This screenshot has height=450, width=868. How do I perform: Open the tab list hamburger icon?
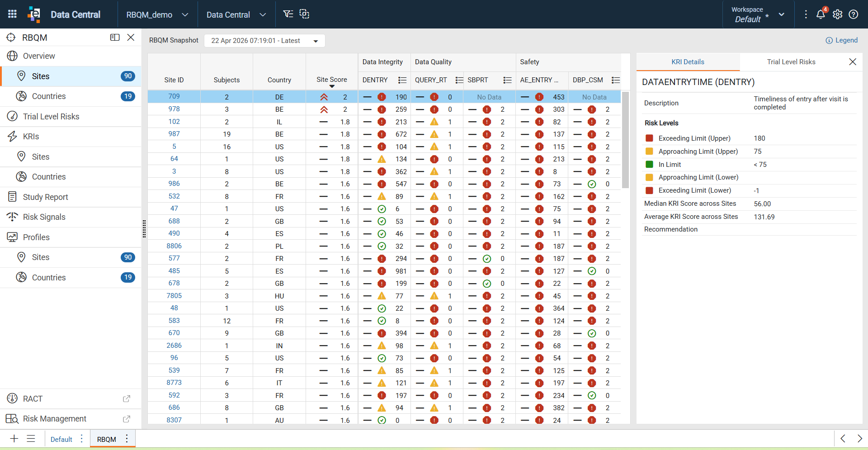(31, 439)
